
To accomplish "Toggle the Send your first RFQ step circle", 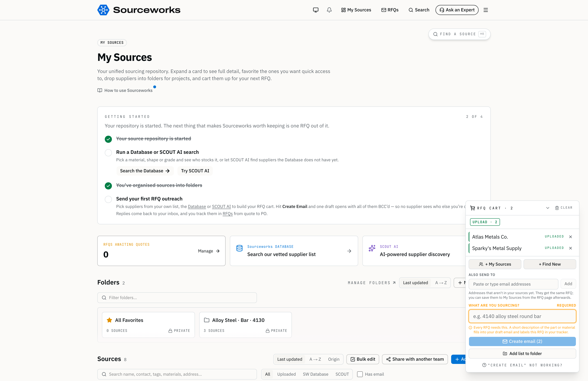I will pos(108,199).
